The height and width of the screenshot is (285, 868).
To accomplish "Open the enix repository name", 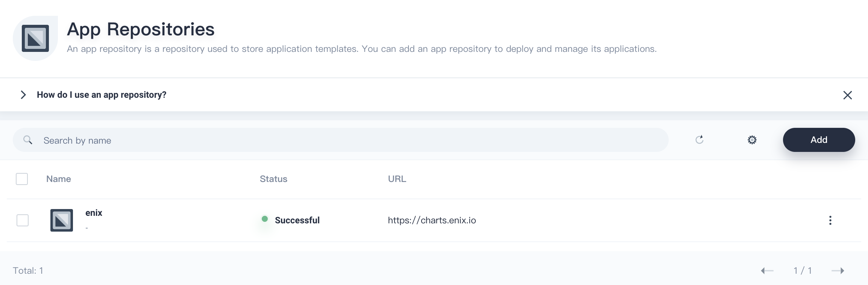I will coord(94,213).
